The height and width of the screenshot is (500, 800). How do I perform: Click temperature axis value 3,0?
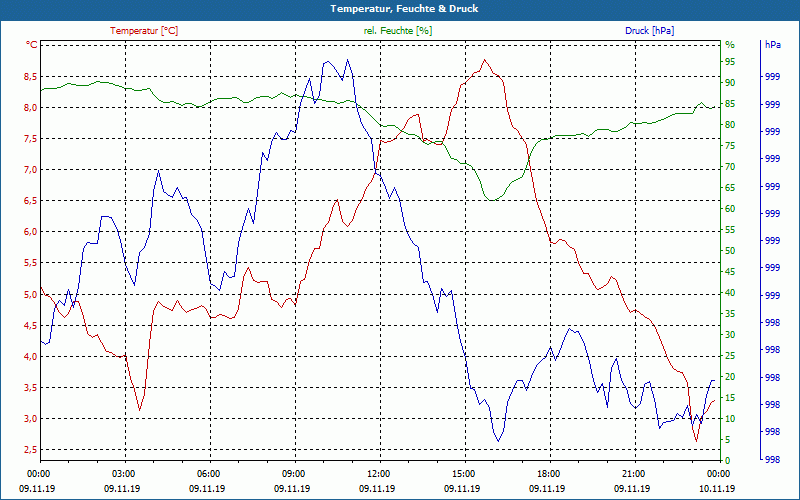[x=31, y=419]
